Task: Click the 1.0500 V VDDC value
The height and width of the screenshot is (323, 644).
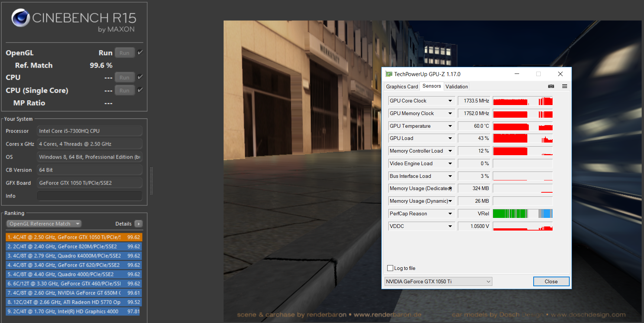Action: [x=474, y=226]
